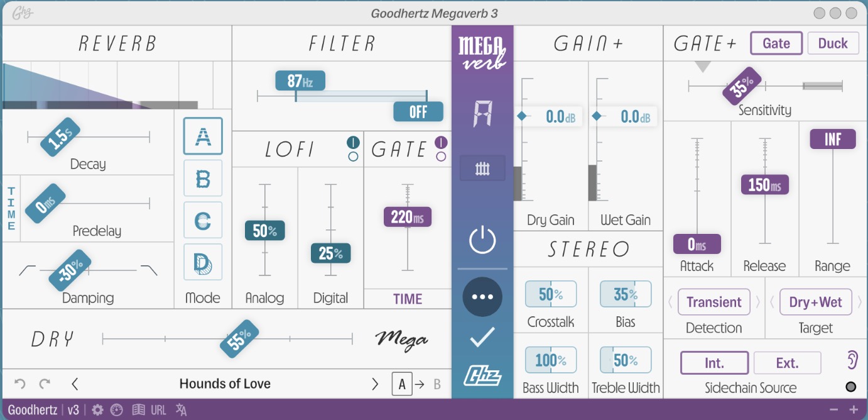
Task: Click the Mega script logo beside Dry slider
Action: point(401,340)
